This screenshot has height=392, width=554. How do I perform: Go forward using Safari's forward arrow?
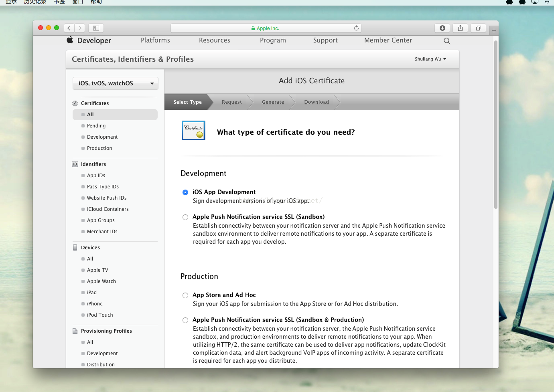[80, 28]
